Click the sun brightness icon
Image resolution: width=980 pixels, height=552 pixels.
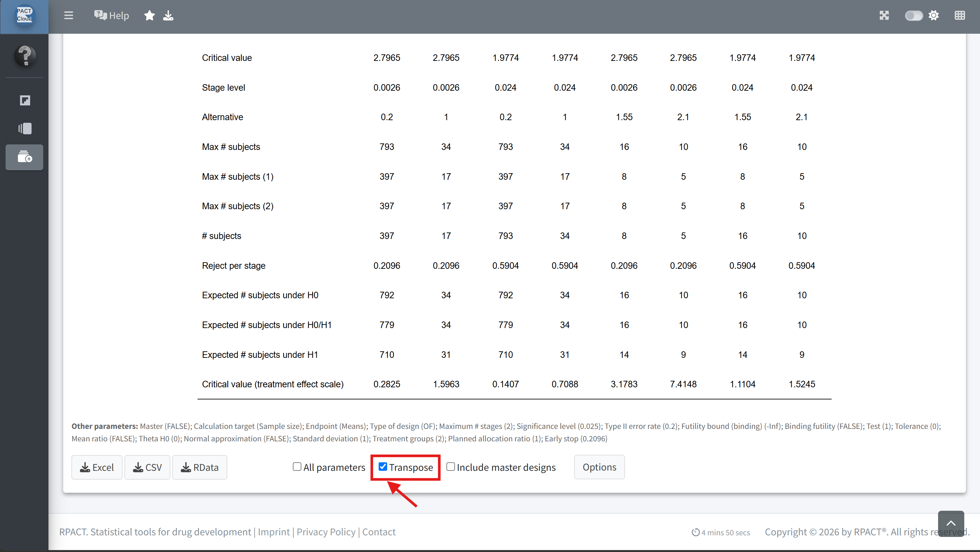coord(933,16)
